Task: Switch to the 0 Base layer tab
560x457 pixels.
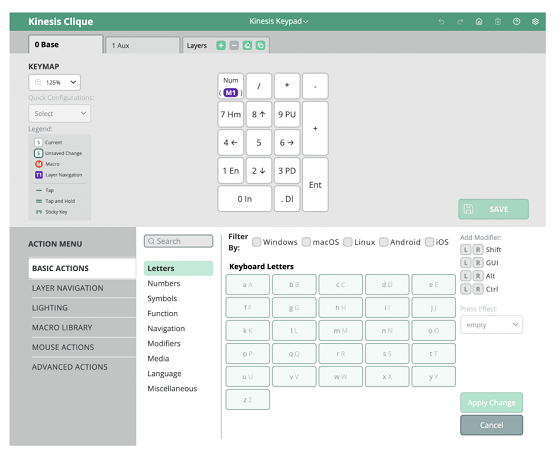Action: pyautogui.click(x=66, y=45)
